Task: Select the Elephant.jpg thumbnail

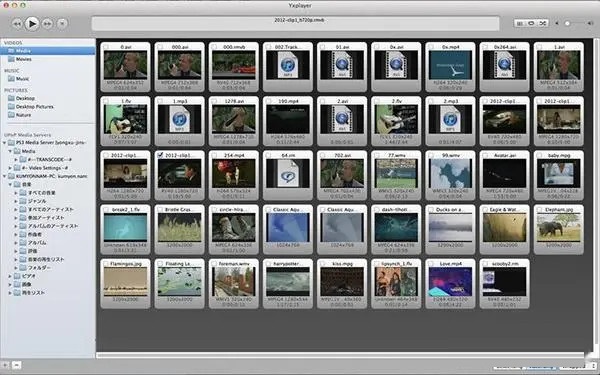Action: point(559,230)
